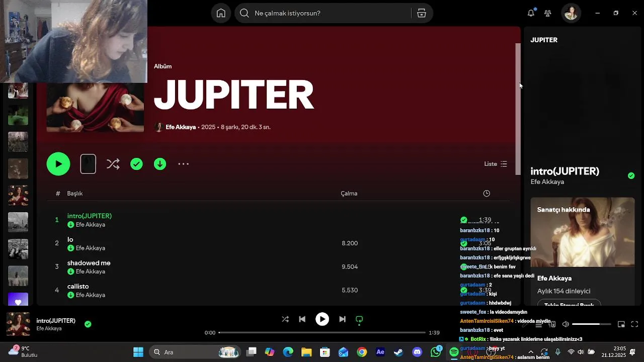Viewport: 644px width, 362px height.
Task: Open Efe Akkaya link under right panel title
Action: click(x=547, y=182)
